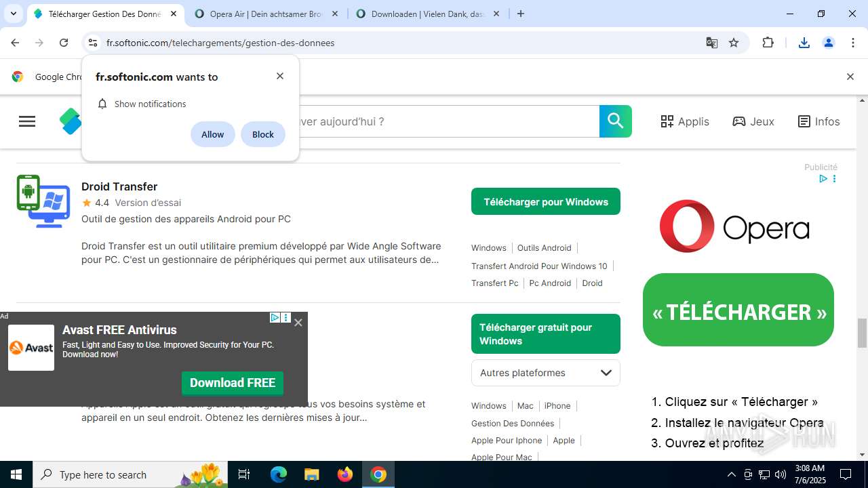The height and width of the screenshot is (488, 868).
Task: Click the Softonic search magnifier button
Action: (616, 121)
